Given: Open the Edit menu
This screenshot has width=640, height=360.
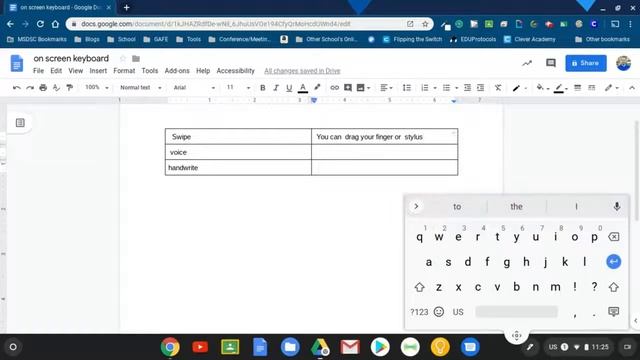Looking at the screenshot, I should (56, 71).
